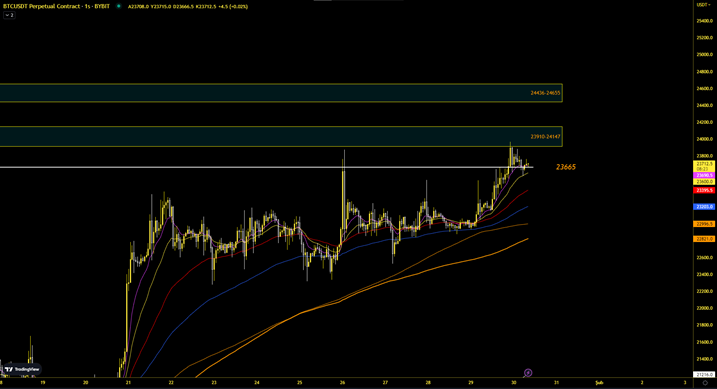Image resolution: width=717 pixels, height=389 pixels.
Task: Click the orange 22821.0 moving average label
Action: point(704,239)
